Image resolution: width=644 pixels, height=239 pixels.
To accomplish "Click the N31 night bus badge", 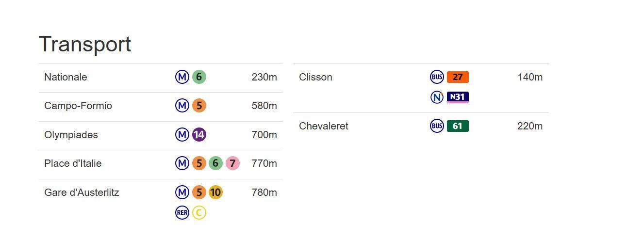I will coord(458,97).
